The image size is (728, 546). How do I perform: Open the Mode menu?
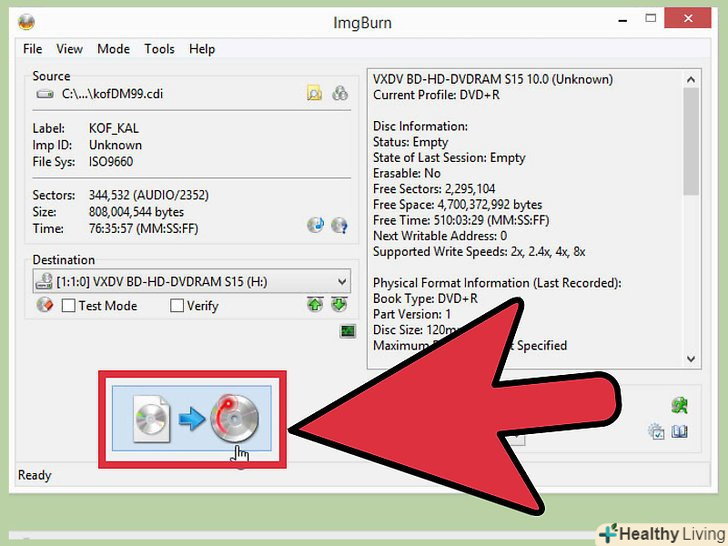[x=113, y=49]
